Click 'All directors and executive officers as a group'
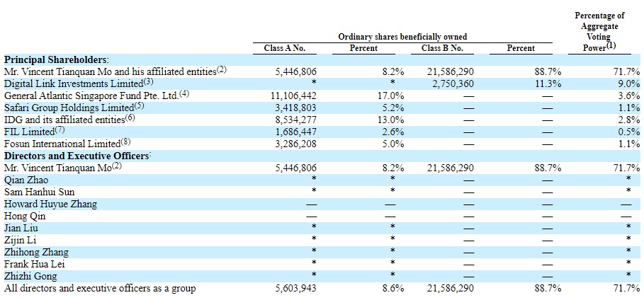 click(x=100, y=289)
